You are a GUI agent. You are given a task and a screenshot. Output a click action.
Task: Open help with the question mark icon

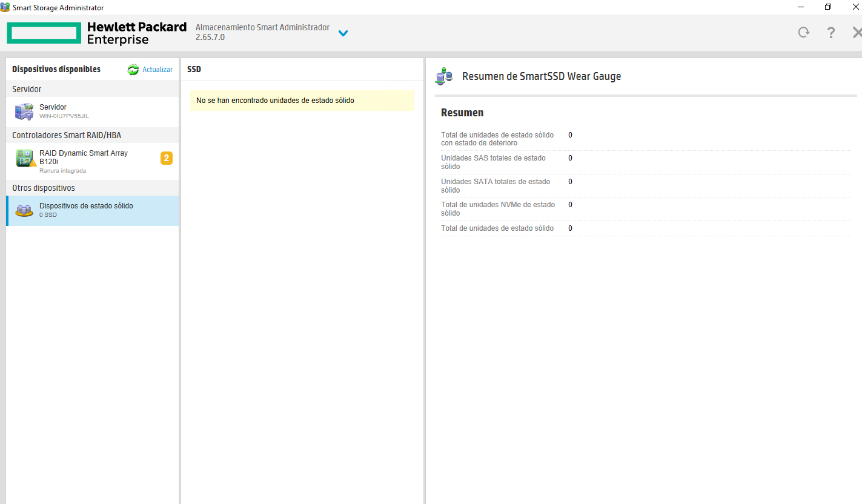tap(831, 33)
